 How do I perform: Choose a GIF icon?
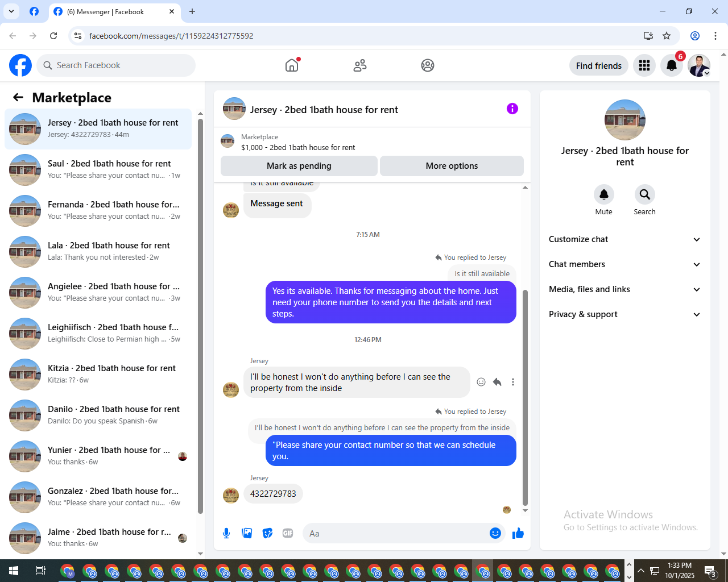point(288,533)
